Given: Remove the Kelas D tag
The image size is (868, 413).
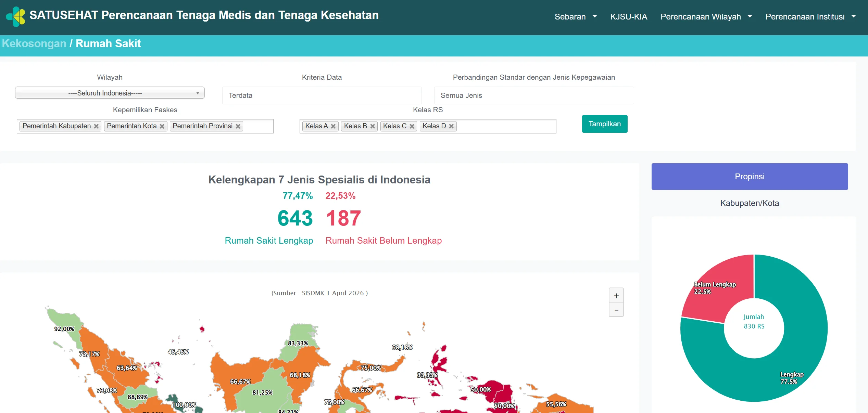Looking at the screenshot, I should [x=451, y=126].
